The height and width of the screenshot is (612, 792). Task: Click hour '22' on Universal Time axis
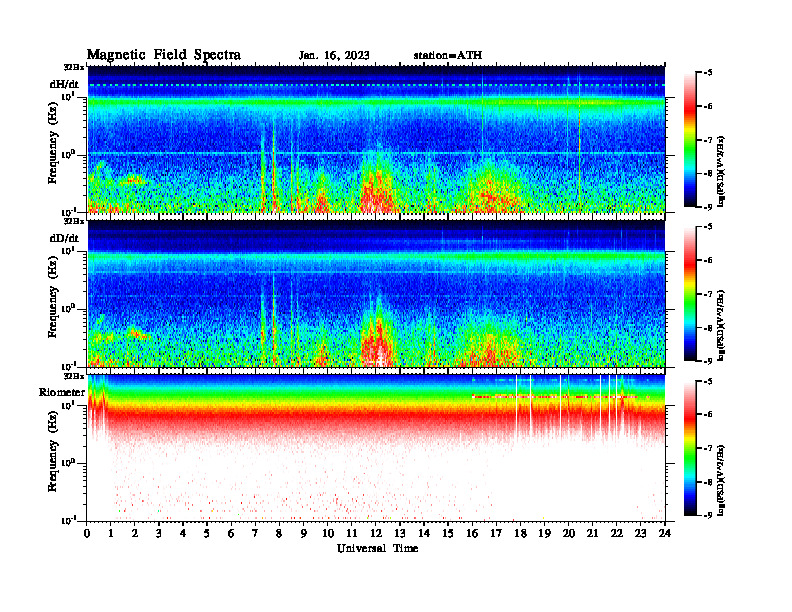(x=616, y=533)
